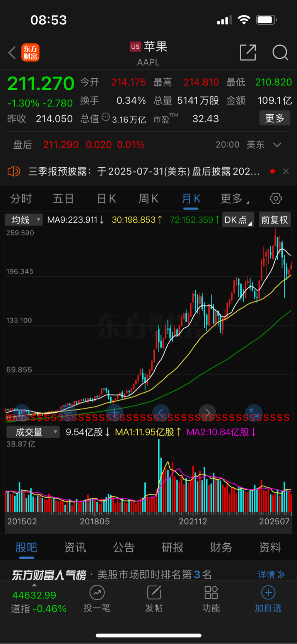Viewport: 297px width, 644px height.
Task: Open the 成交量 indicator dropdown
Action: [33, 432]
